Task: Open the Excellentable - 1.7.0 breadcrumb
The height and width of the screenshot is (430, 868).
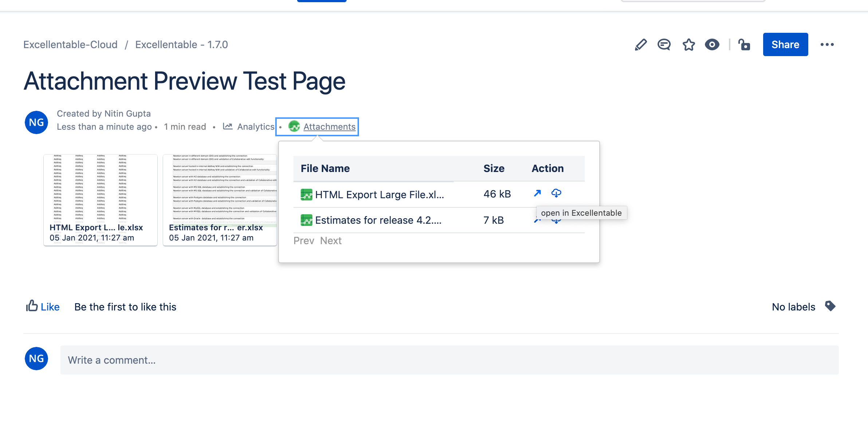Action: 181,44
